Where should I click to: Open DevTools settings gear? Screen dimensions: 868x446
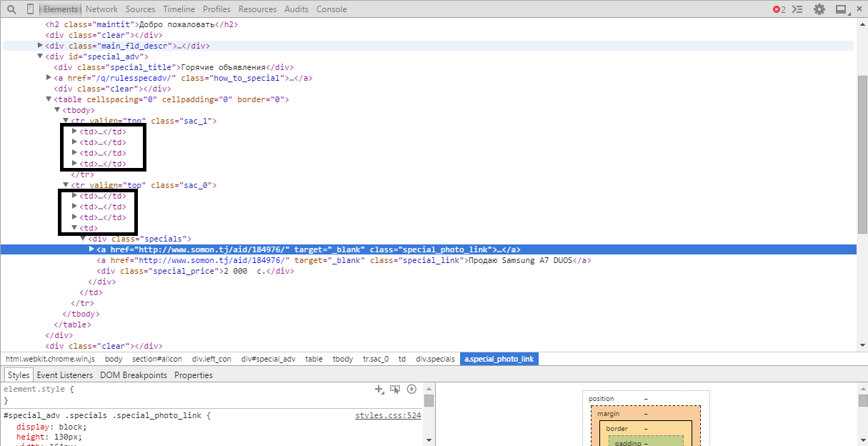point(819,9)
